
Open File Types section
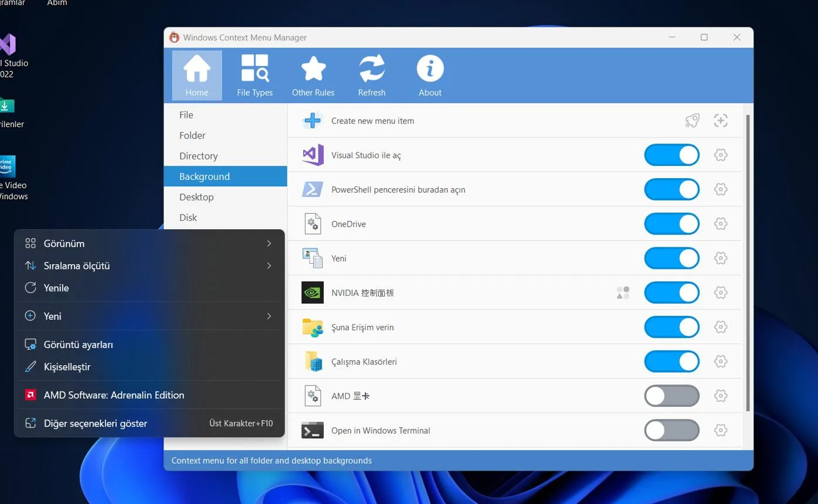click(x=254, y=76)
